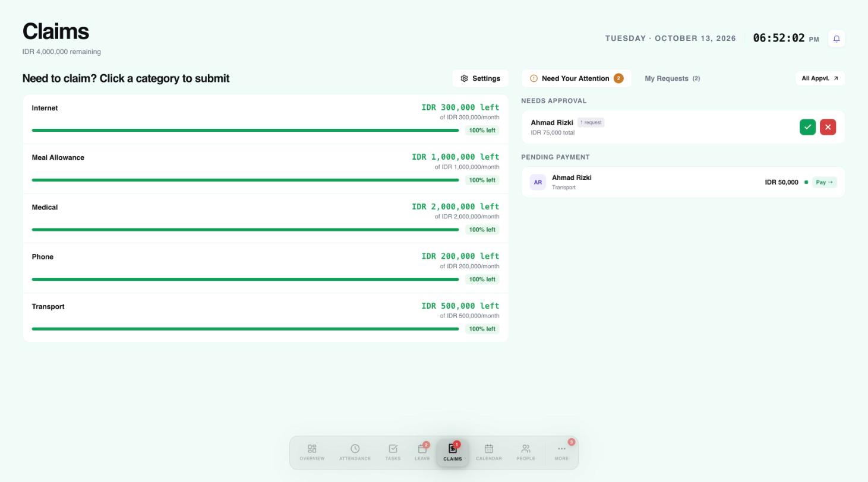Click the Settings gear icon

(x=465, y=78)
